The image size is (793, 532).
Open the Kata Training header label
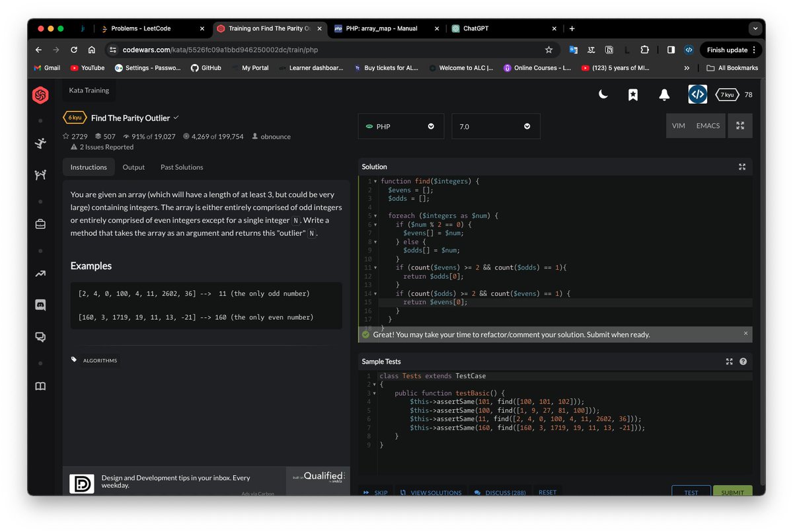pyautogui.click(x=89, y=91)
